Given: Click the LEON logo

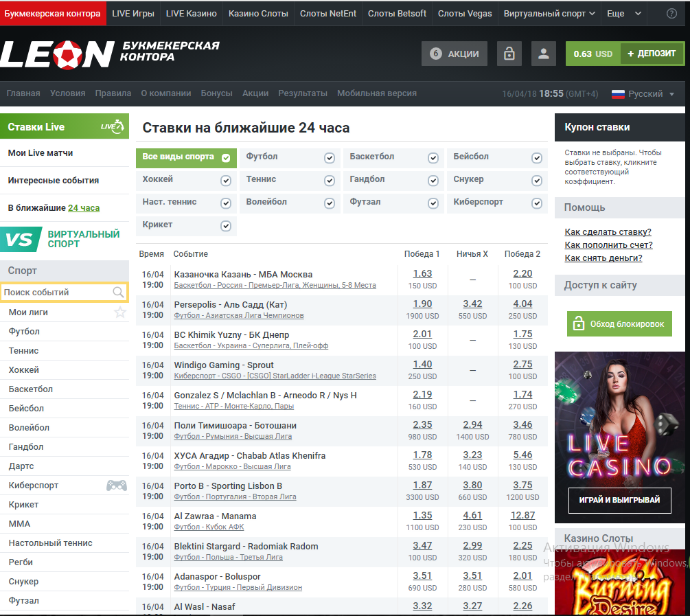Looking at the screenshot, I should [57, 54].
